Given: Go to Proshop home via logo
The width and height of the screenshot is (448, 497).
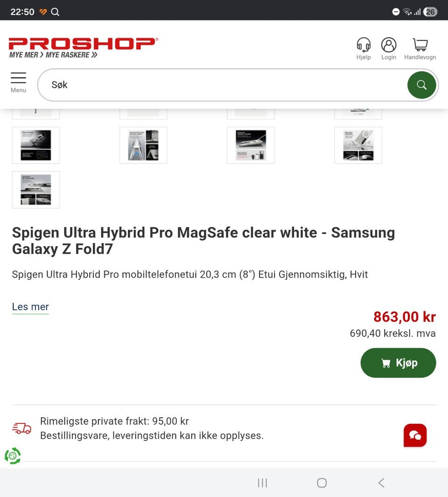Looking at the screenshot, I should (x=84, y=48).
